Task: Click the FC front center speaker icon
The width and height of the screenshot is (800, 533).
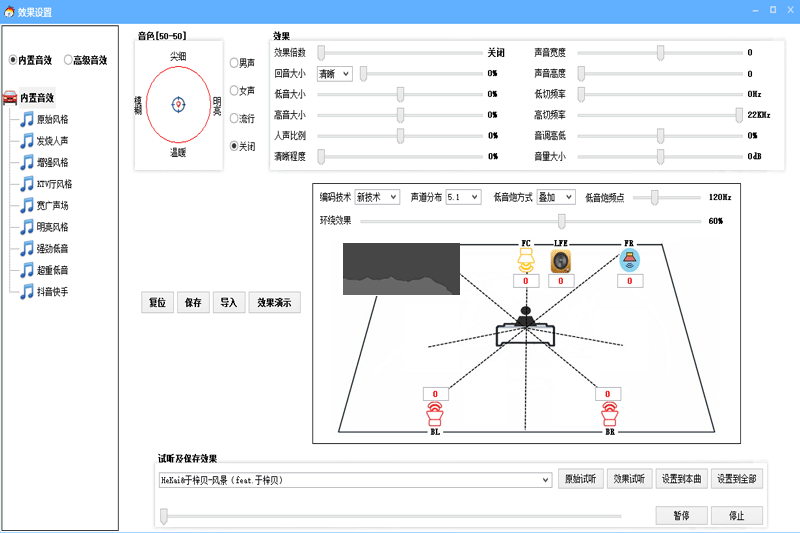Action: (526, 260)
